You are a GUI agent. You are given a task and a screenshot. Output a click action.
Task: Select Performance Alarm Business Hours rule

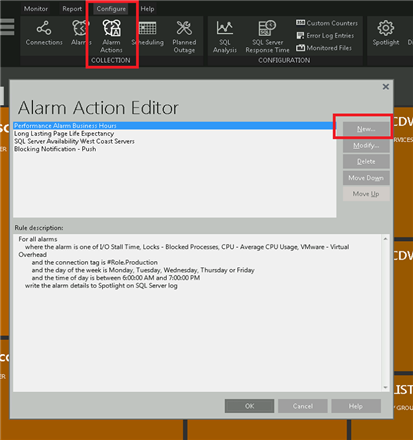click(x=174, y=126)
